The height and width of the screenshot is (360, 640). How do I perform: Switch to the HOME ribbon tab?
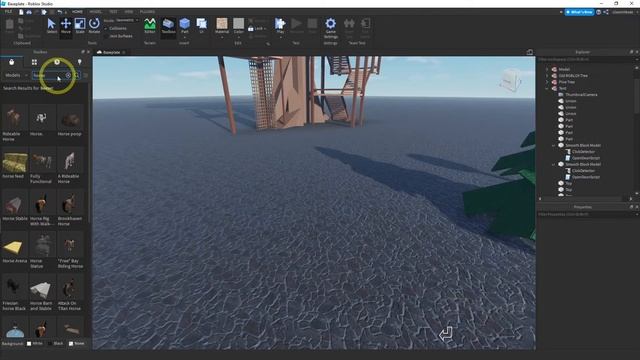pyautogui.click(x=77, y=12)
